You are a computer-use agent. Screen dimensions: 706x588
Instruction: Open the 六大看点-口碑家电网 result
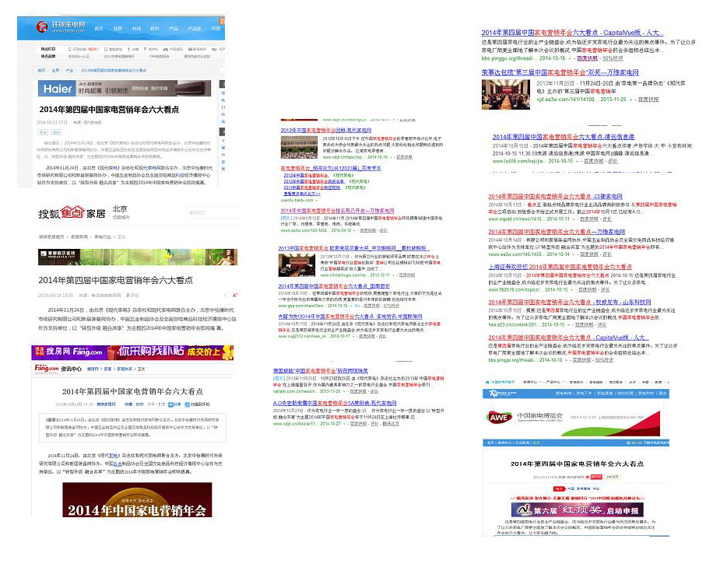coord(555,197)
